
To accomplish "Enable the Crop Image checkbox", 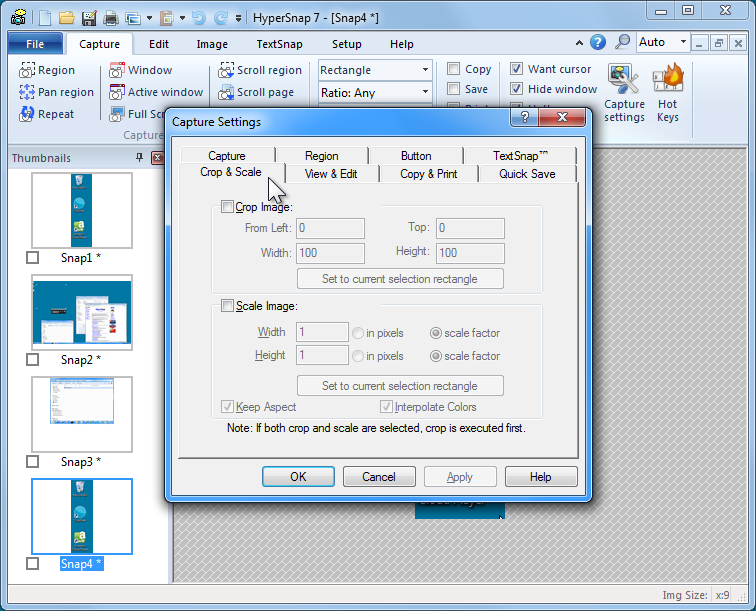I will [x=226, y=207].
